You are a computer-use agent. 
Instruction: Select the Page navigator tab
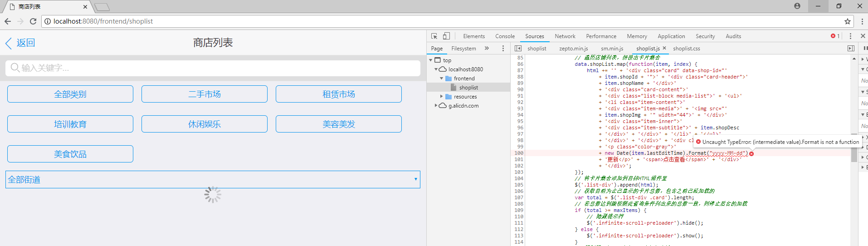pos(437,49)
